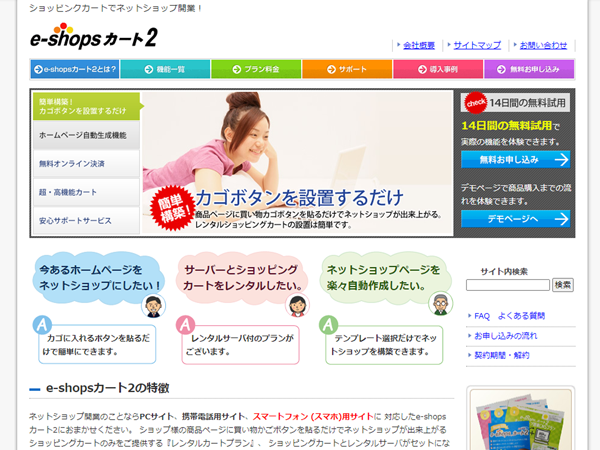Open the サイトマップ link
Viewport: 600px width, 450px height.
pos(477,46)
